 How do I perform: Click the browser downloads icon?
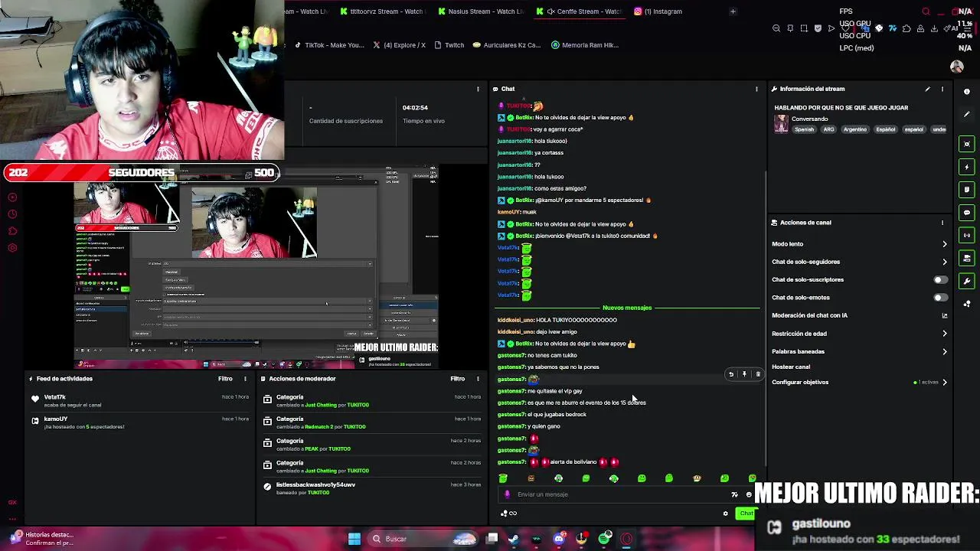tap(934, 28)
